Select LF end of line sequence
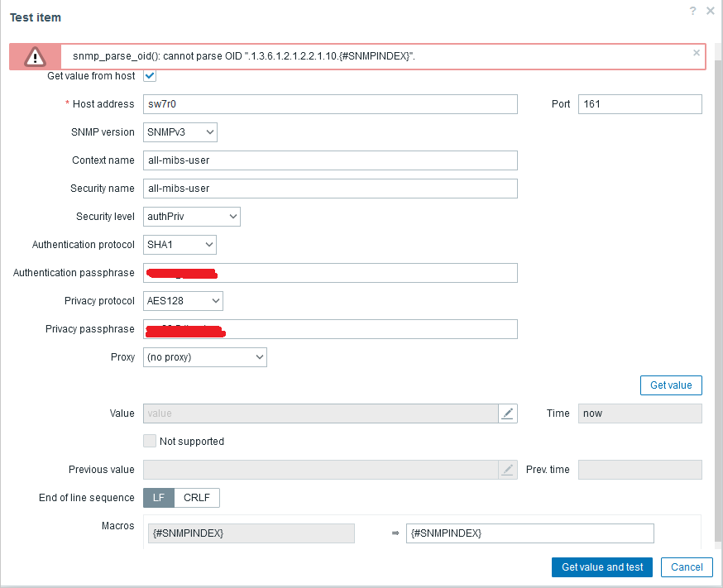The width and height of the screenshot is (723, 588). click(159, 498)
